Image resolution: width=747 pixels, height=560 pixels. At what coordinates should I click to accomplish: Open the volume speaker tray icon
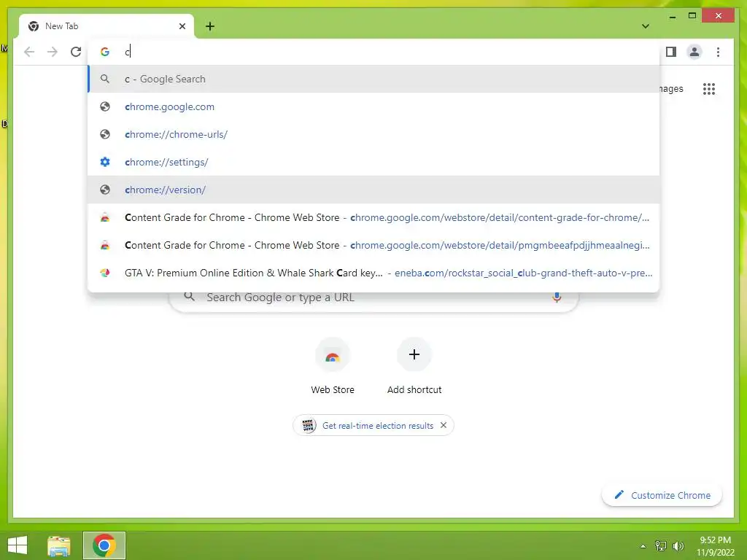678,545
